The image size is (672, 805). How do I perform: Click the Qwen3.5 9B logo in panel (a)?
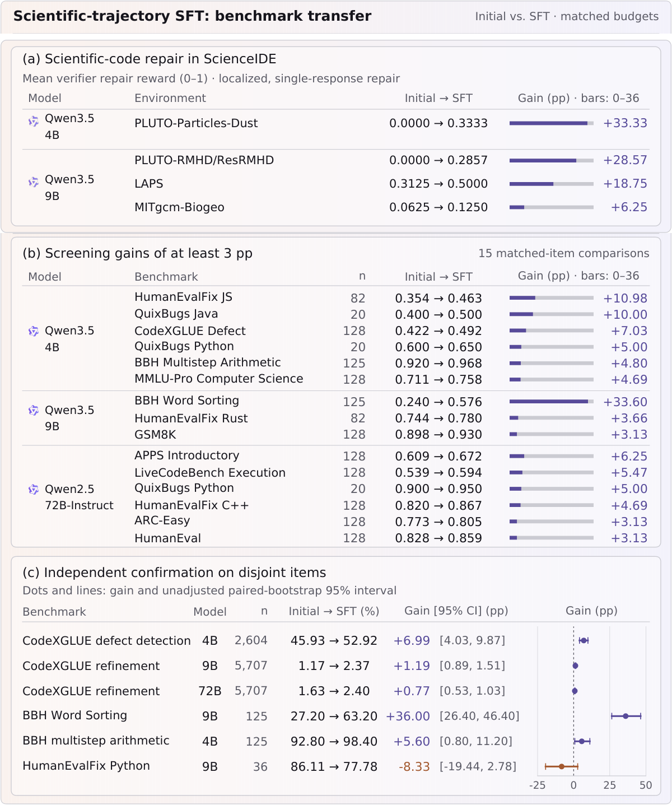pyautogui.click(x=34, y=182)
